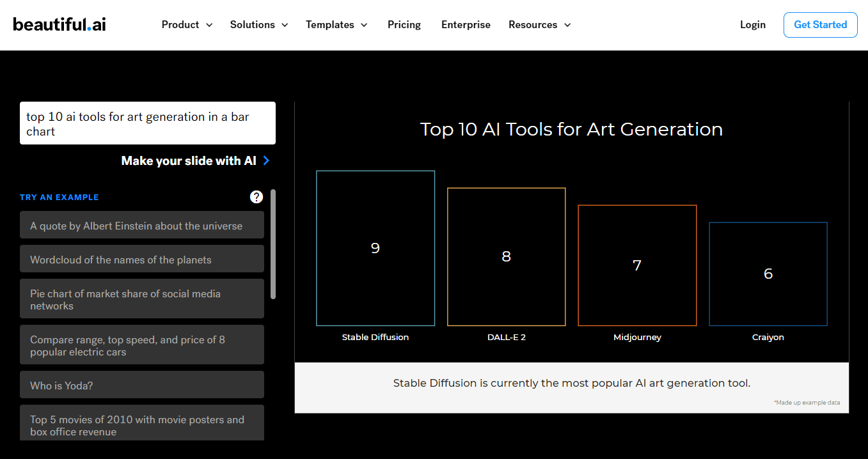Click the beautiful.ai logo
This screenshot has width=868, height=459.
pos(59,24)
